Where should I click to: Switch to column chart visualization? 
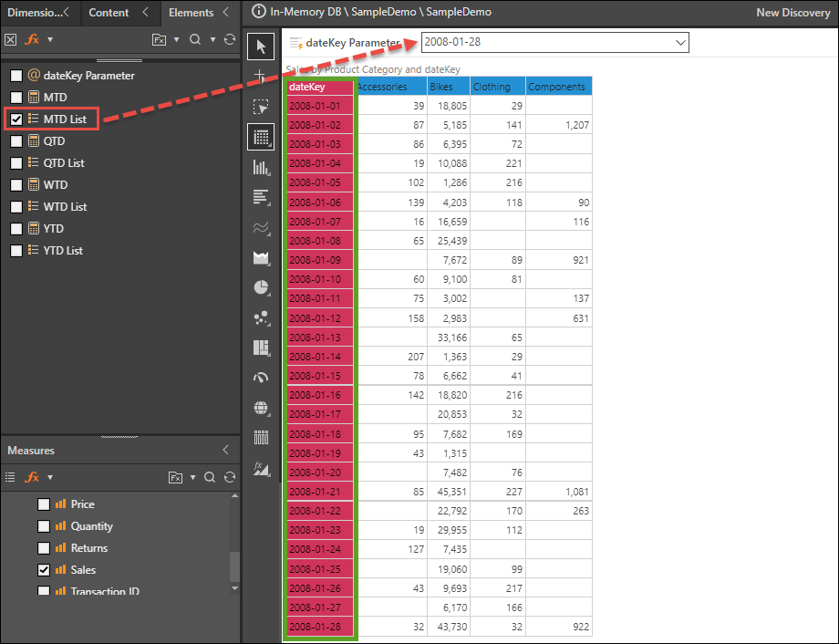(262, 168)
